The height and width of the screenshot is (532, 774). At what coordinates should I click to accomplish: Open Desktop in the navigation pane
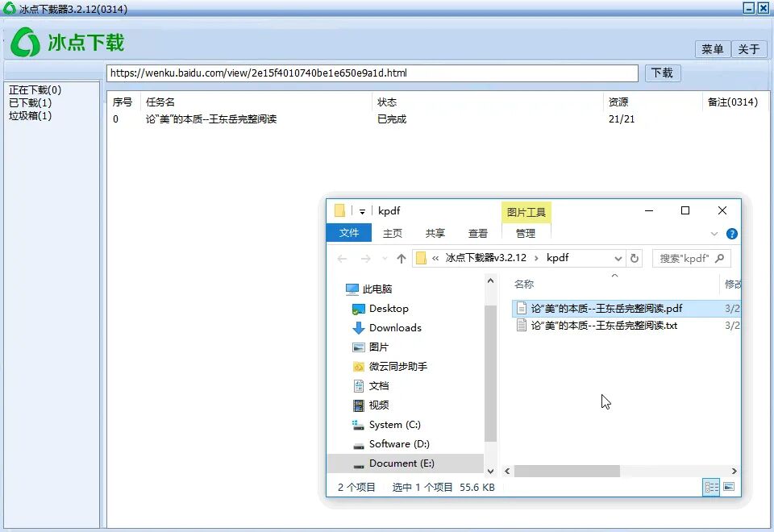tap(389, 309)
